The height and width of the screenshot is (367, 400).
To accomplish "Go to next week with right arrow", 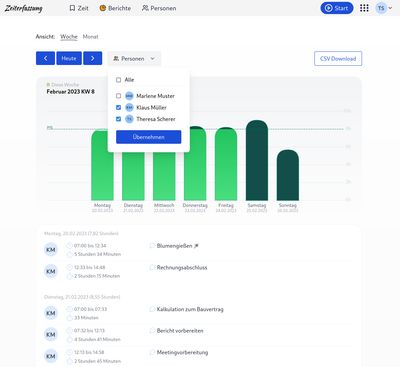I will (93, 58).
